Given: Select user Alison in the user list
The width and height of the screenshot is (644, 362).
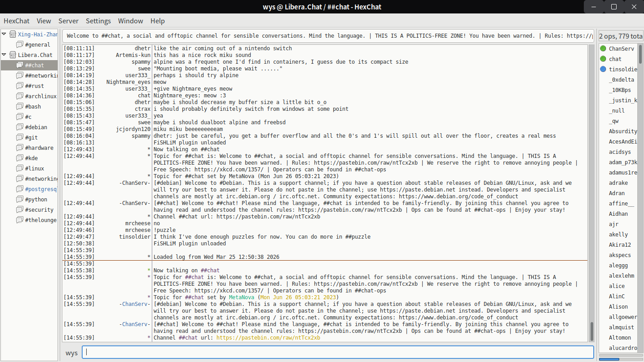Looking at the screenshot, I should (618, 306).
